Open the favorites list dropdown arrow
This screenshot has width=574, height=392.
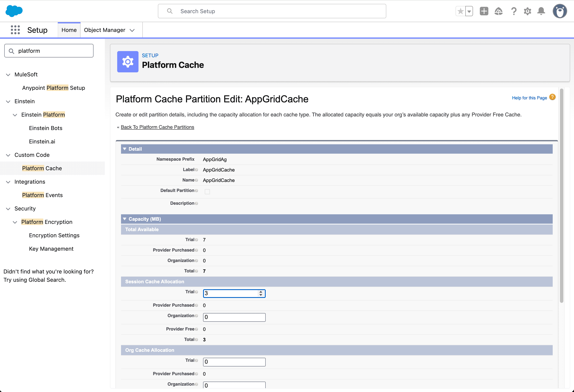(469, 11)
